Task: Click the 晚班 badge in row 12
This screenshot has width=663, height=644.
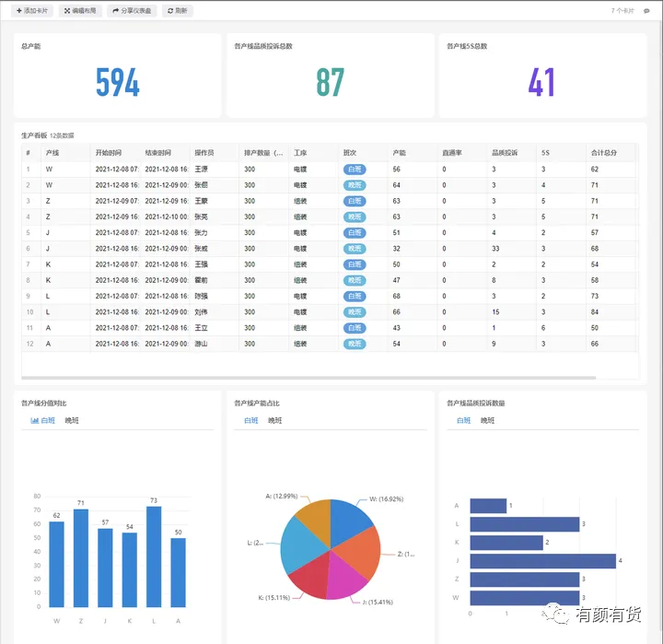Action: [x=355, y=344]
